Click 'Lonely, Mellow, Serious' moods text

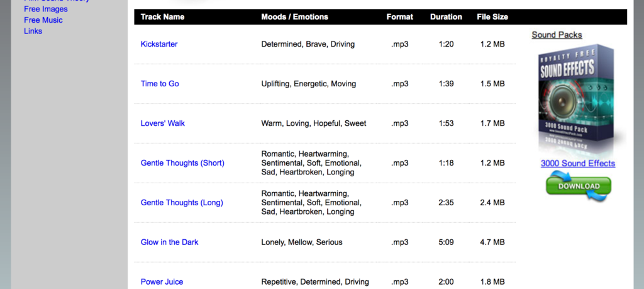(302, 242)
